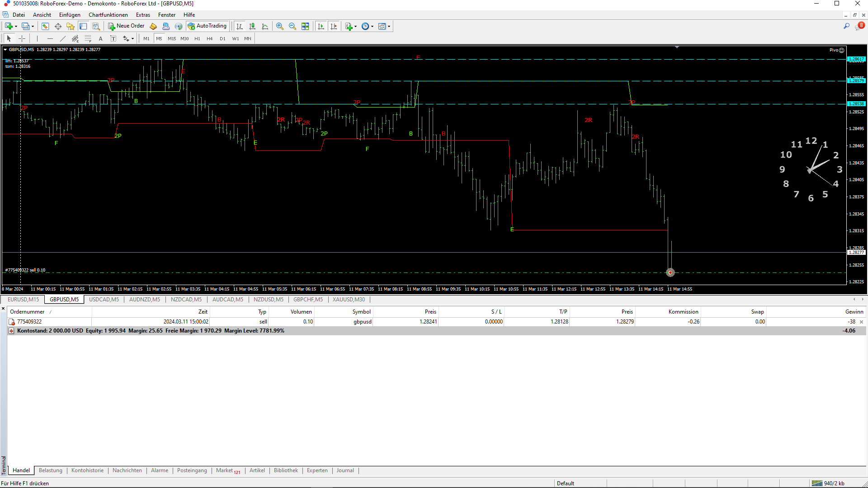Open the Chartfunktionen menu
Screen dimensions: 868x488
(x=108, y=15)
